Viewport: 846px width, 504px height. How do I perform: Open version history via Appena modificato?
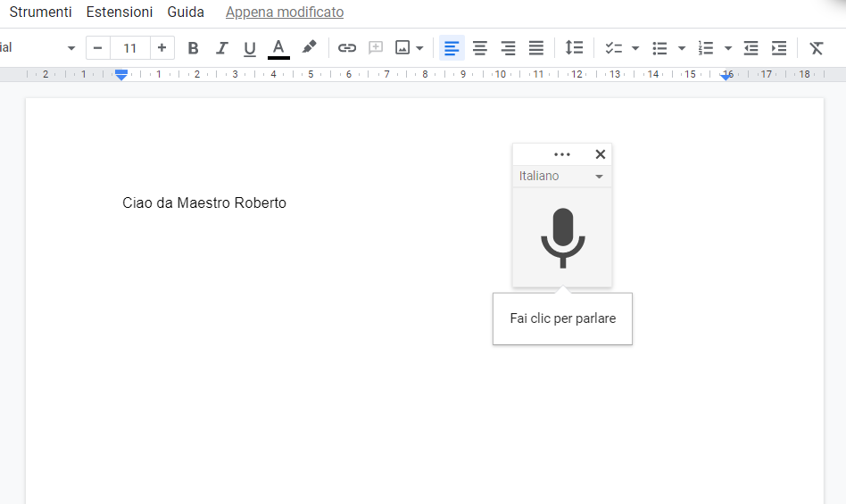coord(285,12)
